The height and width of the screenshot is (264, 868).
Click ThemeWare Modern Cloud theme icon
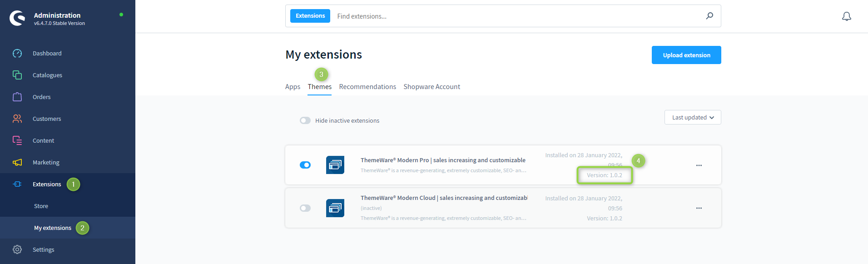pyautogui.click(x=335, y=208)
